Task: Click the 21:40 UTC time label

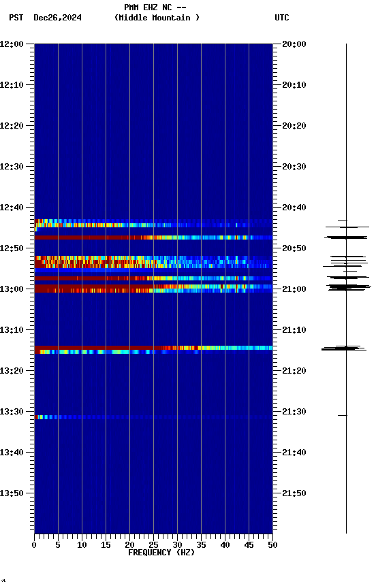Action: 294,453
